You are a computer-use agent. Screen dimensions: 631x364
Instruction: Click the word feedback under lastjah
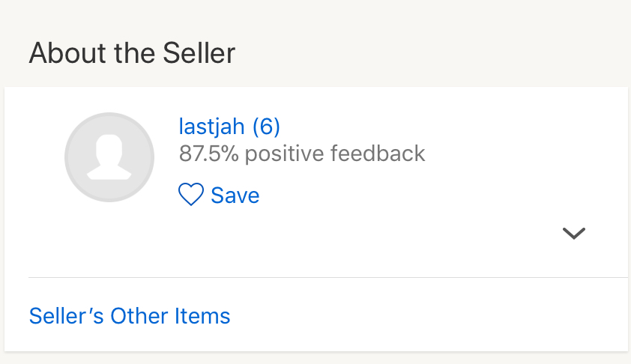click(x=378, y=154)
